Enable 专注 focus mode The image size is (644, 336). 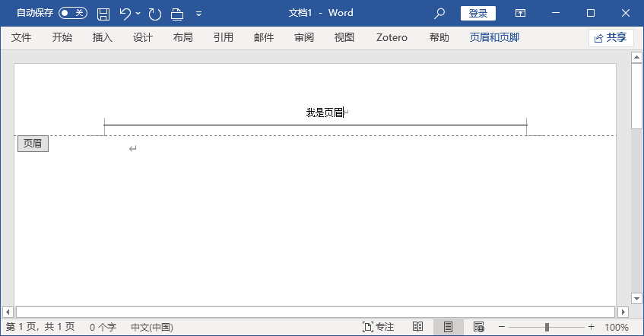[379, 327]
